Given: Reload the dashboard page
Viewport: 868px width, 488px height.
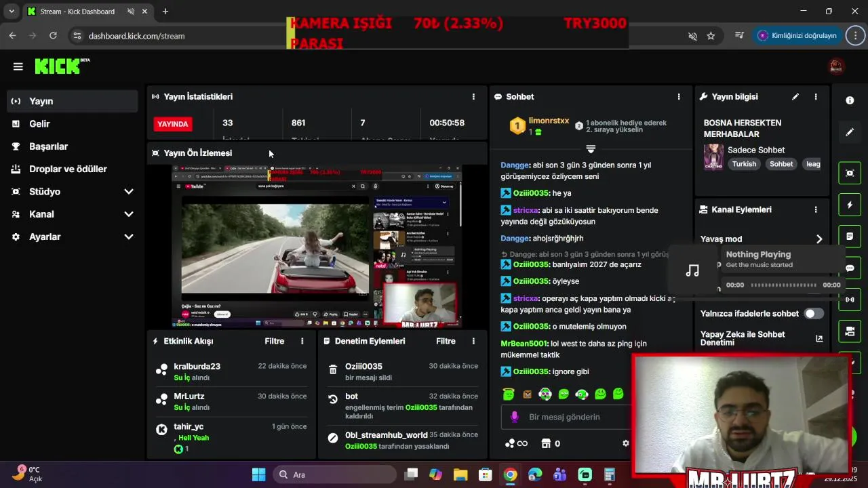Looking at the screenshot, I should [x=53, y=36].
